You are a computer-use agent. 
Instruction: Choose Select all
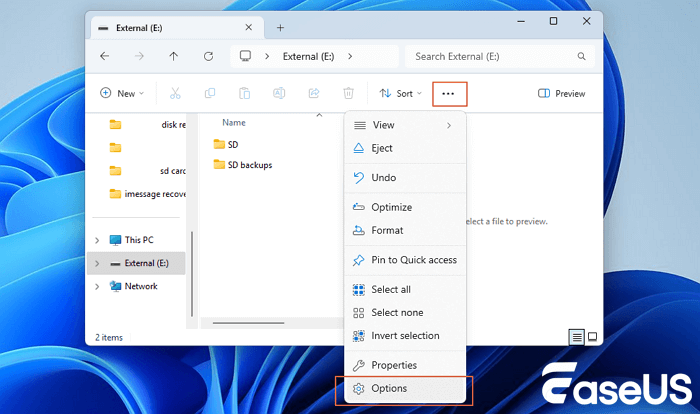tap(405, 289)
